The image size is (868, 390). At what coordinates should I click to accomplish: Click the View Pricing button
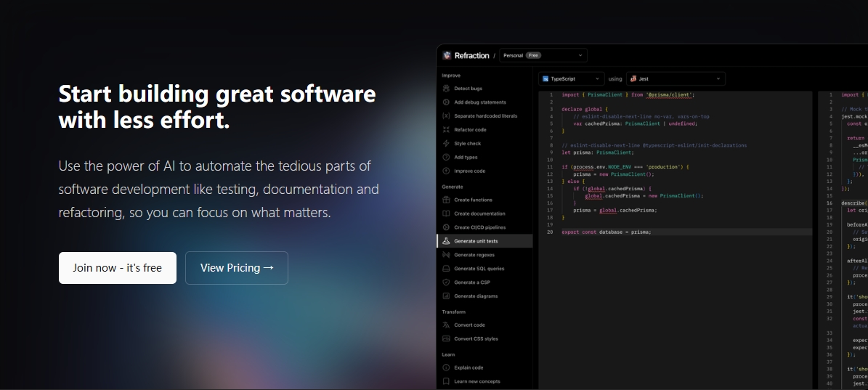coord(236,268)
